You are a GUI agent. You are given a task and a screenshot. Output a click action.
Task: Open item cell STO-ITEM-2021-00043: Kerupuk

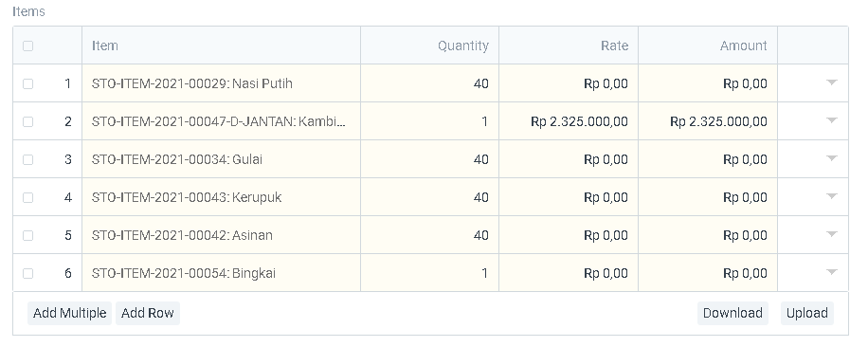[x=222, y=197]
